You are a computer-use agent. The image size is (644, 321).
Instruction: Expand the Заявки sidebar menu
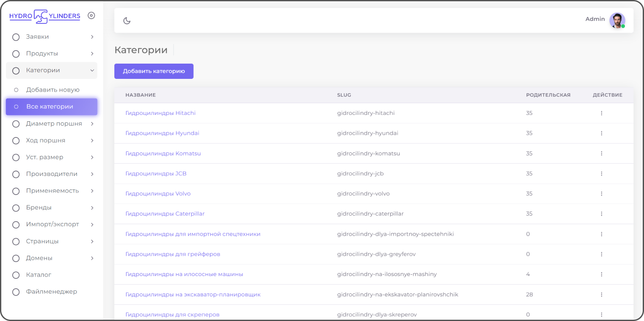[x=52, y=37]
